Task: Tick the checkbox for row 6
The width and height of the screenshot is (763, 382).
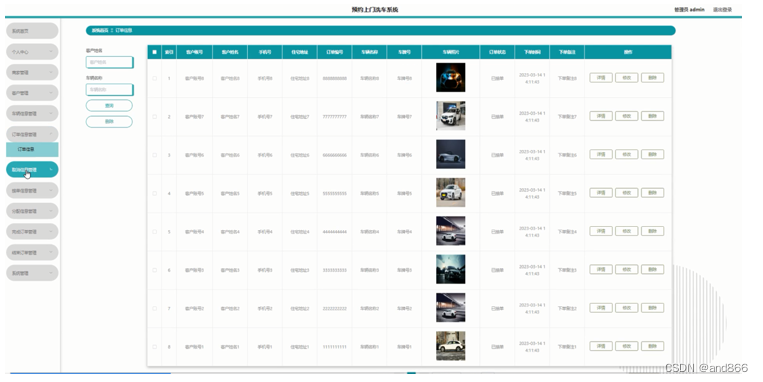Action: coord(155,270)
